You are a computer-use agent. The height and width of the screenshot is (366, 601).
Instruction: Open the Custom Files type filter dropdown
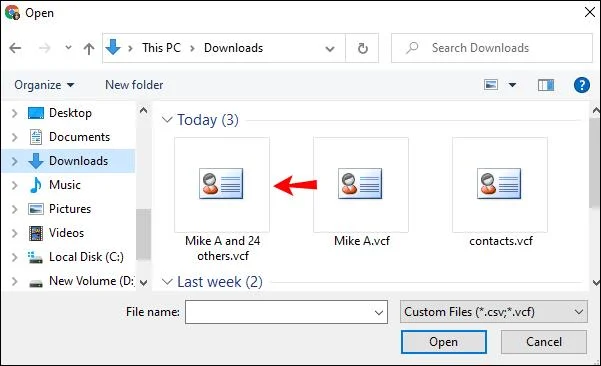pos(494,312)
